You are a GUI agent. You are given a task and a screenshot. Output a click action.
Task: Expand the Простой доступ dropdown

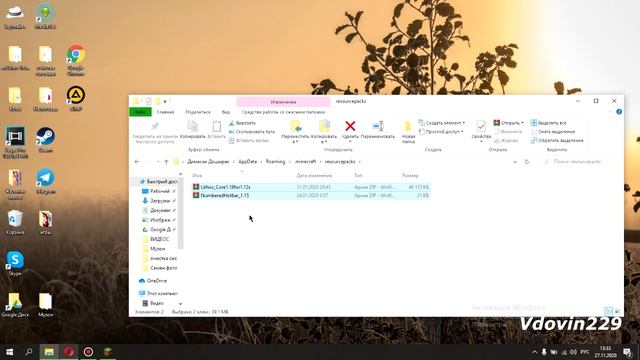pos(462,132)
